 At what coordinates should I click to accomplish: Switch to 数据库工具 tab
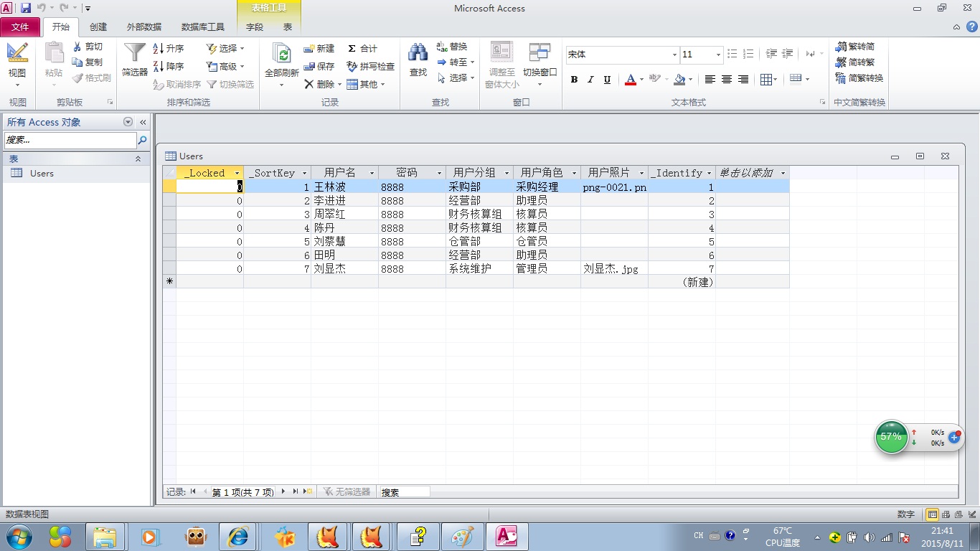pyautogui.click(x=203, y=27)
